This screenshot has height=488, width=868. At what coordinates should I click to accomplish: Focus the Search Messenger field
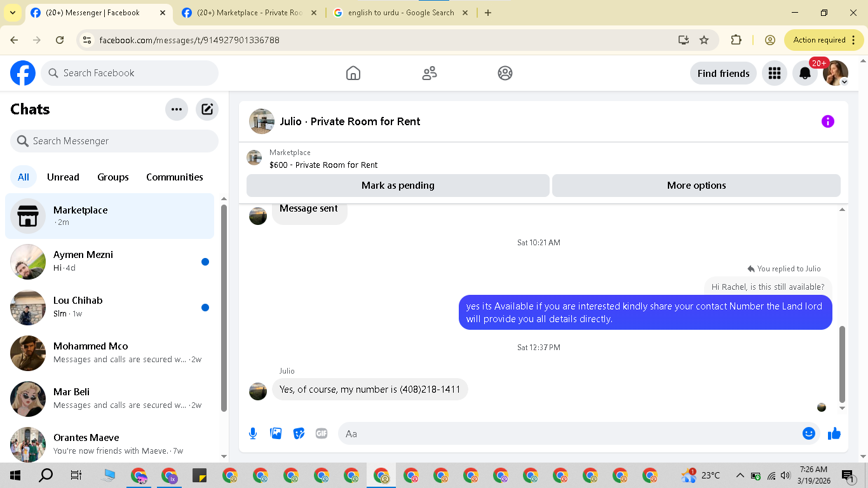pos(114,141)
